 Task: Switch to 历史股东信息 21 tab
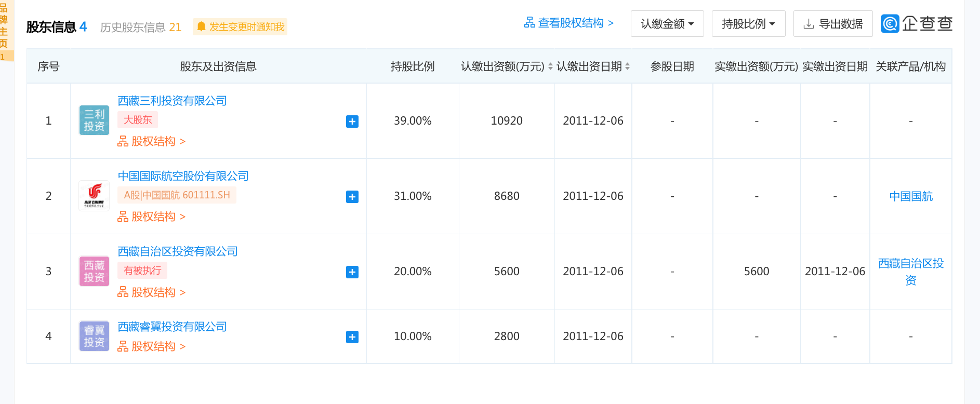[x=140, y=27]
